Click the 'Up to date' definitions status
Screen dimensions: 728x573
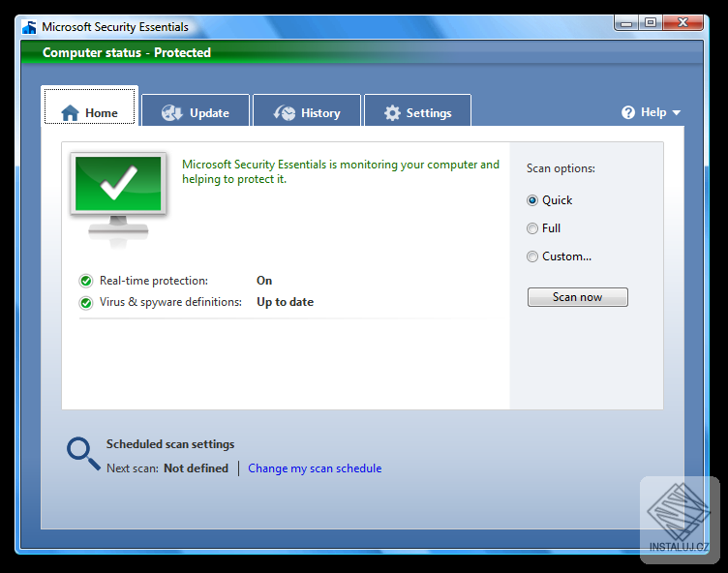tap(285, 302)
